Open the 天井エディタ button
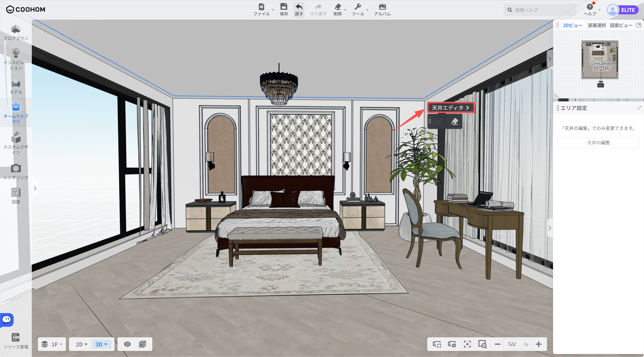Image resolution: width=644 pixels, height=357 pixels. [451, 108]
